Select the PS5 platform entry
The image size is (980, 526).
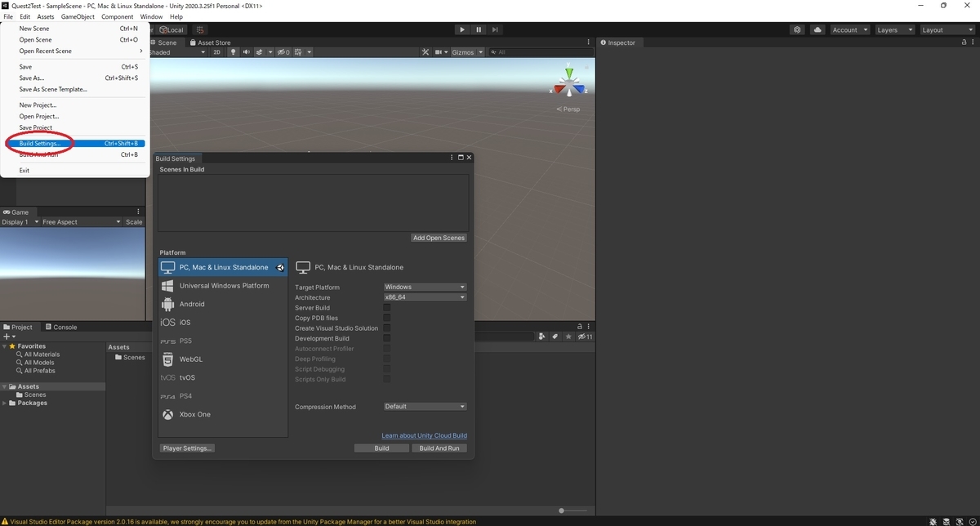(222, 341)
